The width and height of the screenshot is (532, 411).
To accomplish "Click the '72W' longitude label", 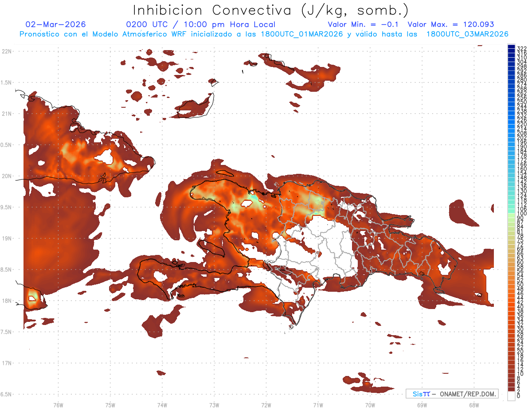I will coord(266,405).
